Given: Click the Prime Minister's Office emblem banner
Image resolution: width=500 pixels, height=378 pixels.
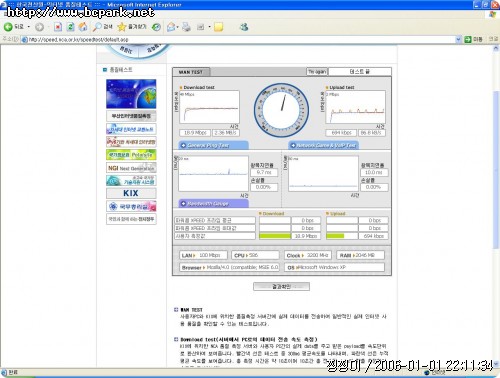Looking at the screenshot, I should (131, 206).
